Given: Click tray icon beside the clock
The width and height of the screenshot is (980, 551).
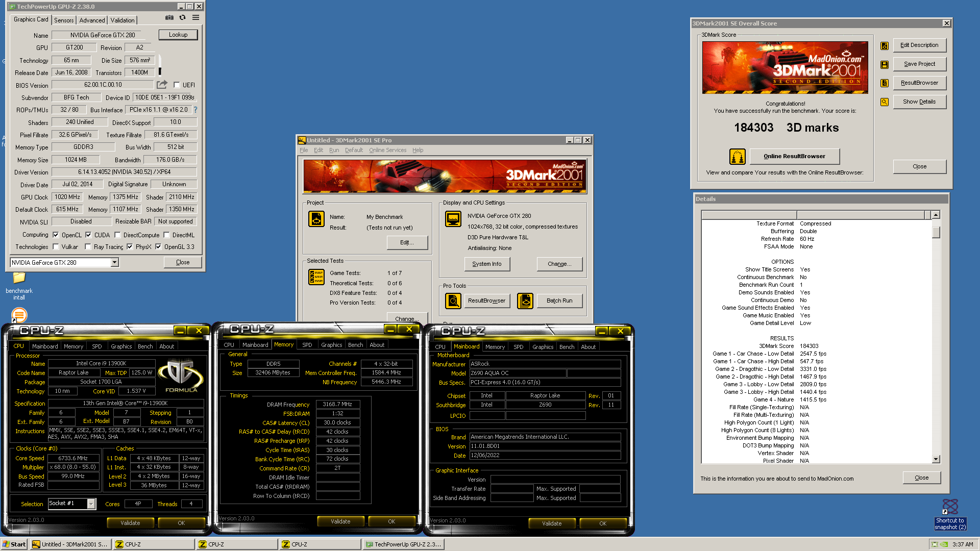Looking at the screenshot, I should (944, 544).
